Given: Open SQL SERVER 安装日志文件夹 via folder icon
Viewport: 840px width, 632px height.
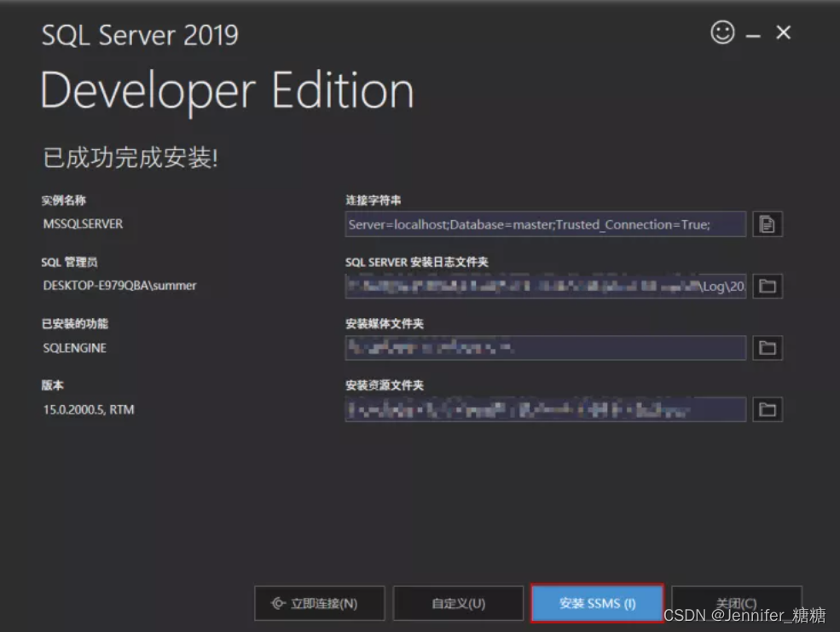Looking at the screenshot, I should pos(766,286).
